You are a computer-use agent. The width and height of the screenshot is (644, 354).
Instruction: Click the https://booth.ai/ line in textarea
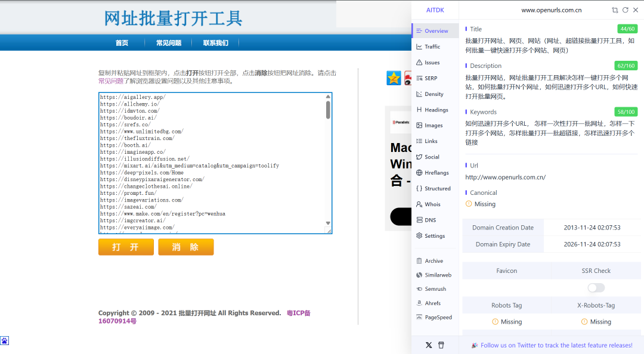click(125, 145)
